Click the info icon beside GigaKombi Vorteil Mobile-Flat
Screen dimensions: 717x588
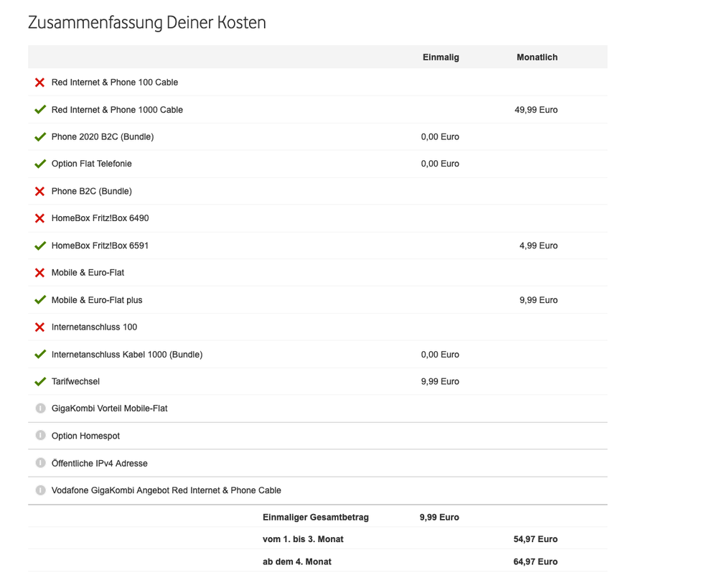[x=40, y=409]
